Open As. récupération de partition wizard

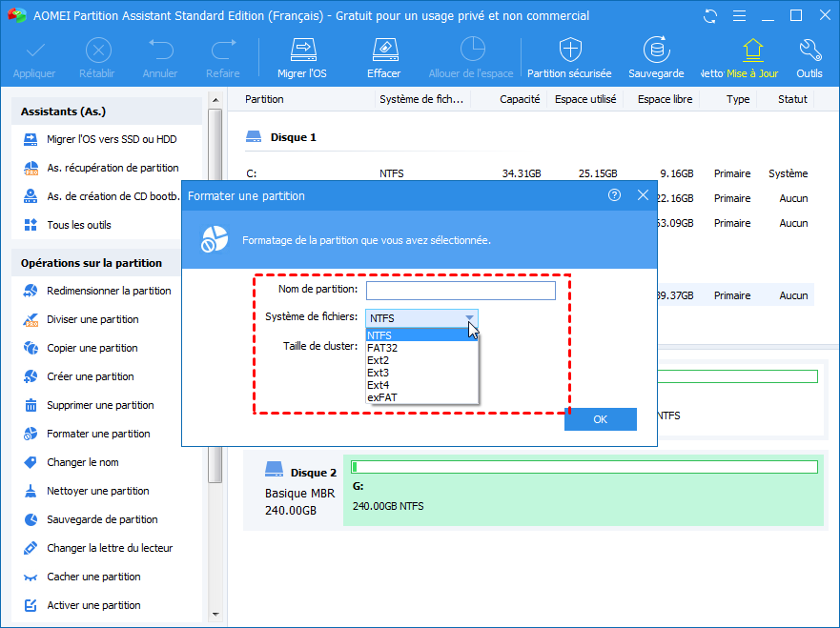(x=101, y=168)
